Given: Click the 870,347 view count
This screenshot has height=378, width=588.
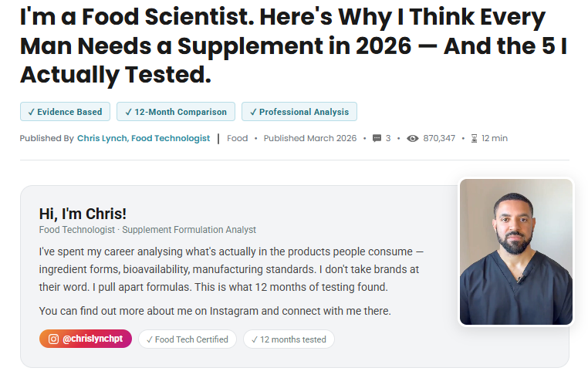Looking at the screenshot, I should (439, 138).
